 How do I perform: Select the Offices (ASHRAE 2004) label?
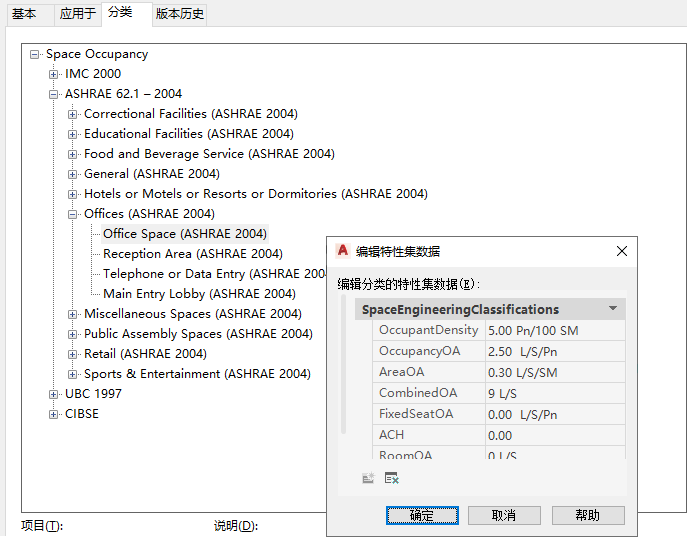(x=149, y=214)
